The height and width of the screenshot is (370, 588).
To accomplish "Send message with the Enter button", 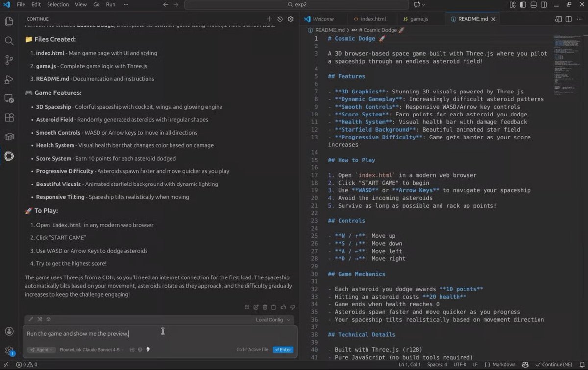I will coord(283,350).
